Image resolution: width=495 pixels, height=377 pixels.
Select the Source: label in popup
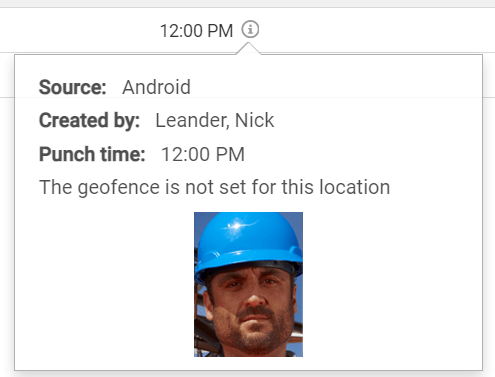click(x=73, y=87)
